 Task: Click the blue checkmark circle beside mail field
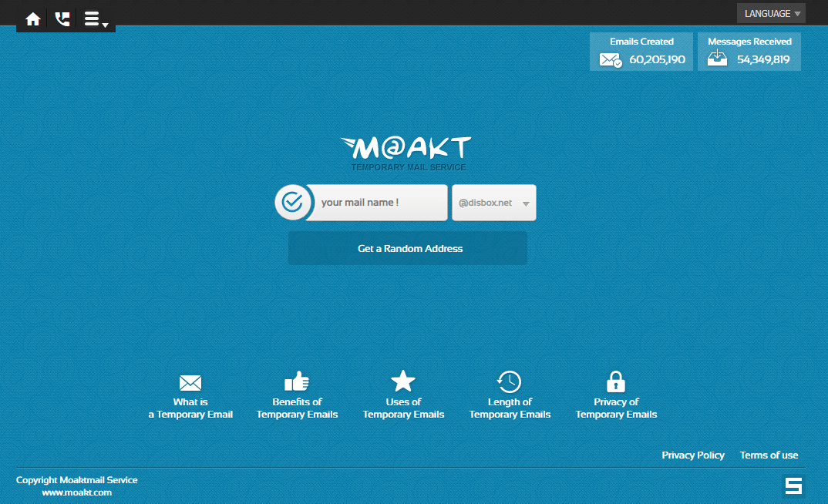pyautogui.click(x=294, y=202)
